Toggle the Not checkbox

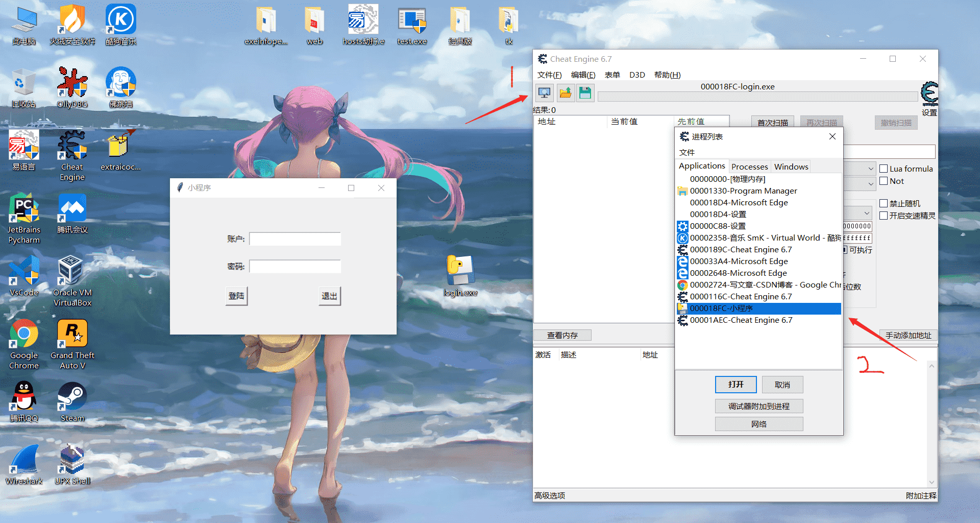884,181
